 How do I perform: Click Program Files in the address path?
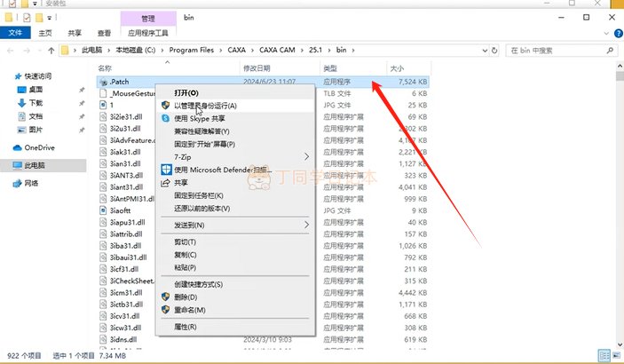click(x=192, y=51)
